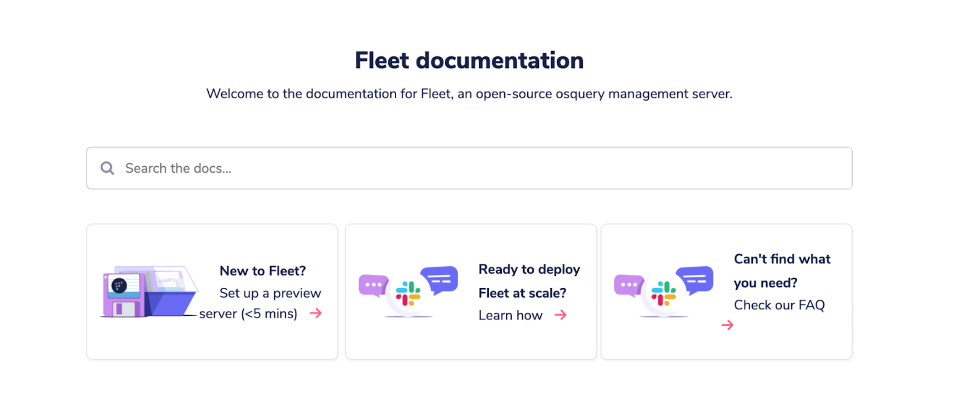The width and height of the screenshot is (980, 394).
Task: Click the Learn how link
Action: tap(510, 315)
